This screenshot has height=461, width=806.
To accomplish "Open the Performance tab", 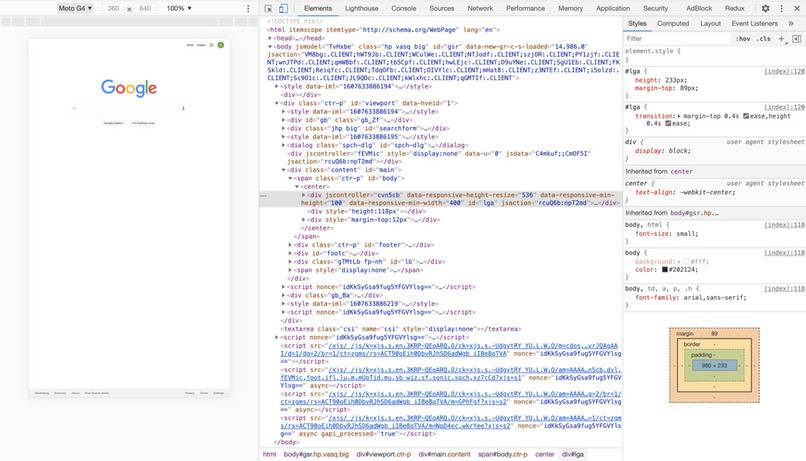I will 525,9.
